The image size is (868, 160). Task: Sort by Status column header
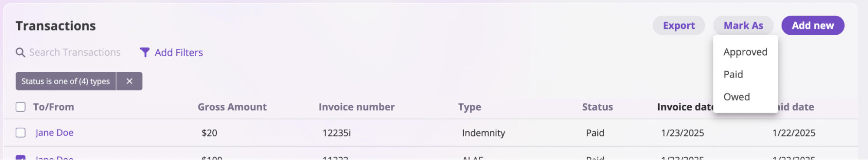(597, 107)
